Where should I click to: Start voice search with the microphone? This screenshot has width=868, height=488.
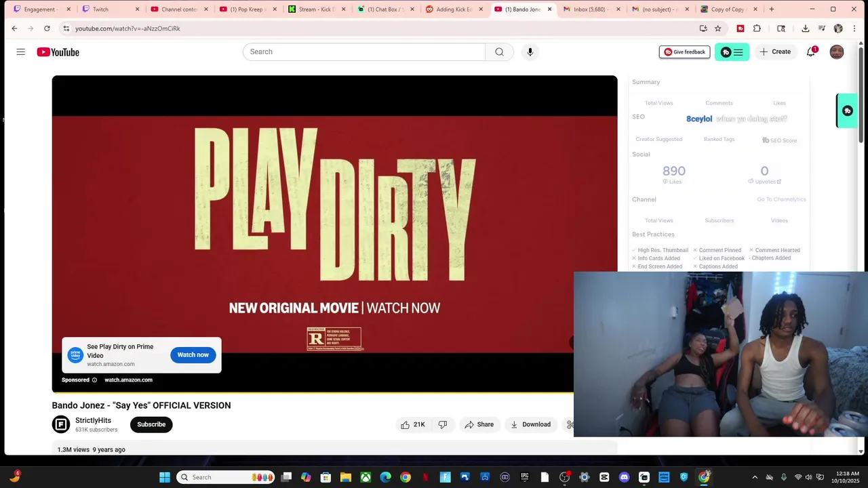[x=530, y=52]
